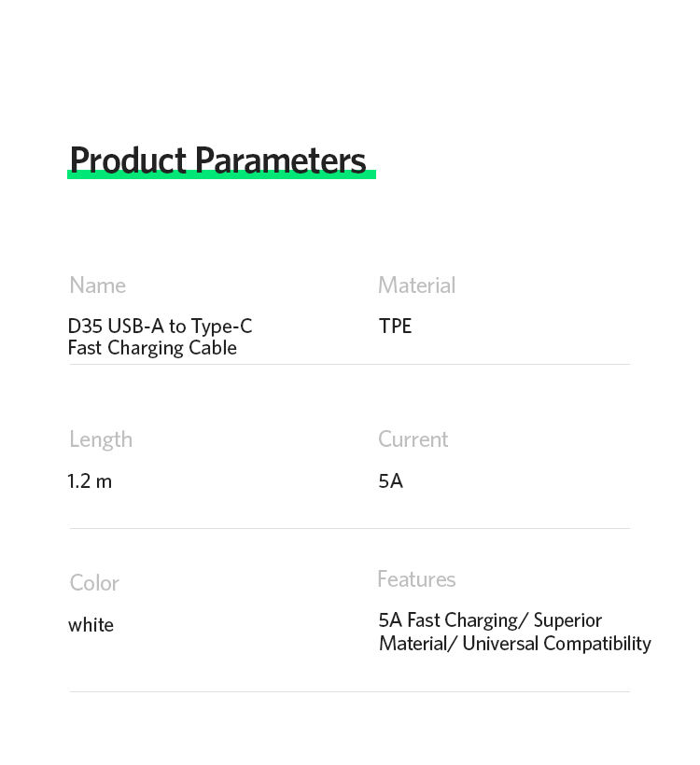Click the 5A Fast Charging/ Superior text
The width and height of the screenshot is (700, 765).
(490, 620)
